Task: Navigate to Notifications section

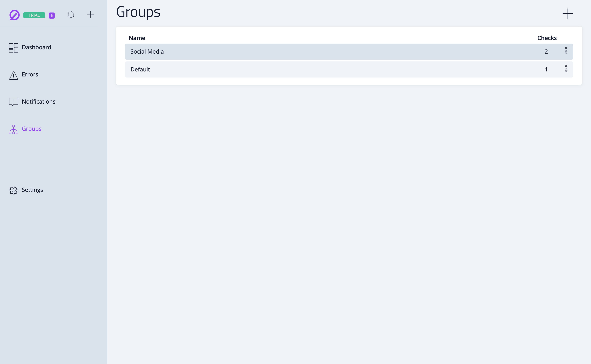Action: pos(39,102)
